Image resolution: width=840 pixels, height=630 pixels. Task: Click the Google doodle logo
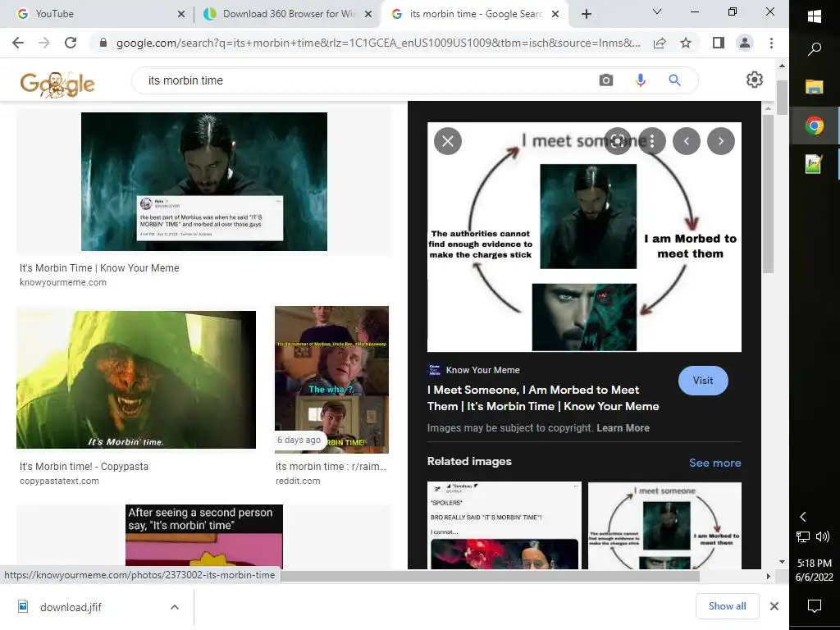[57, 84]
